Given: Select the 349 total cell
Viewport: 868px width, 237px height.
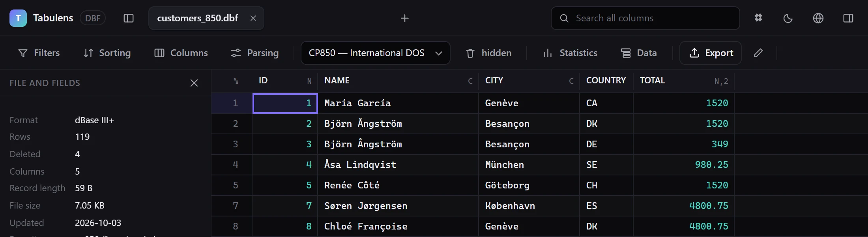Looking at the screenshot, I should point(684,144).
